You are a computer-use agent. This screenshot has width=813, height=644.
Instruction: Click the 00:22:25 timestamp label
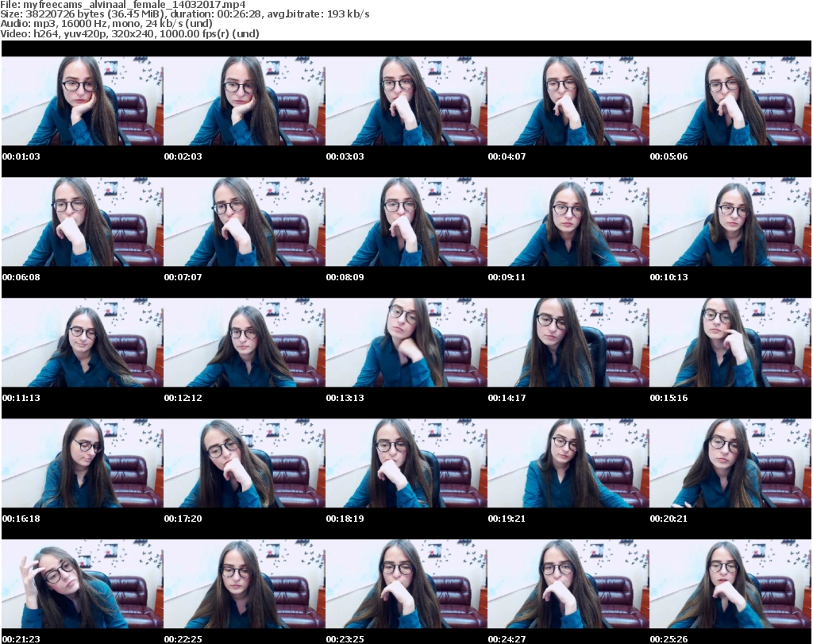[x=183, y=638]
